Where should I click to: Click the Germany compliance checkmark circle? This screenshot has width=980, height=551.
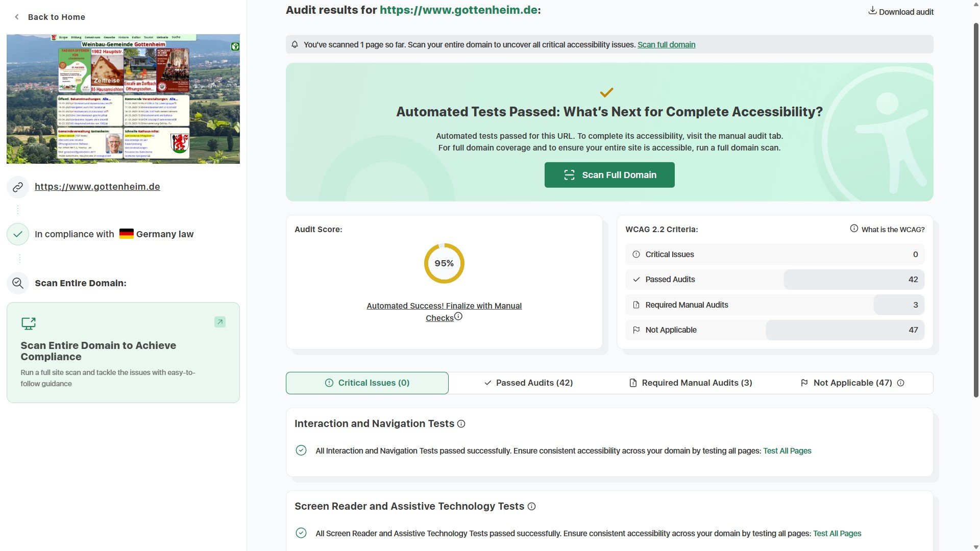[x=18, y=234]
